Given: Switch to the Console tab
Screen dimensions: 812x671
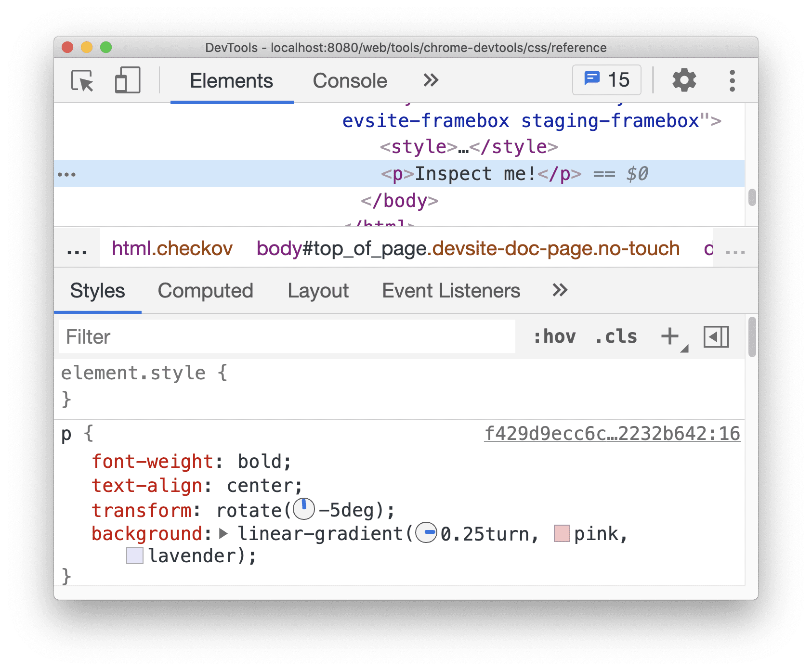Looking at the screenshot, I should [350, 81].
